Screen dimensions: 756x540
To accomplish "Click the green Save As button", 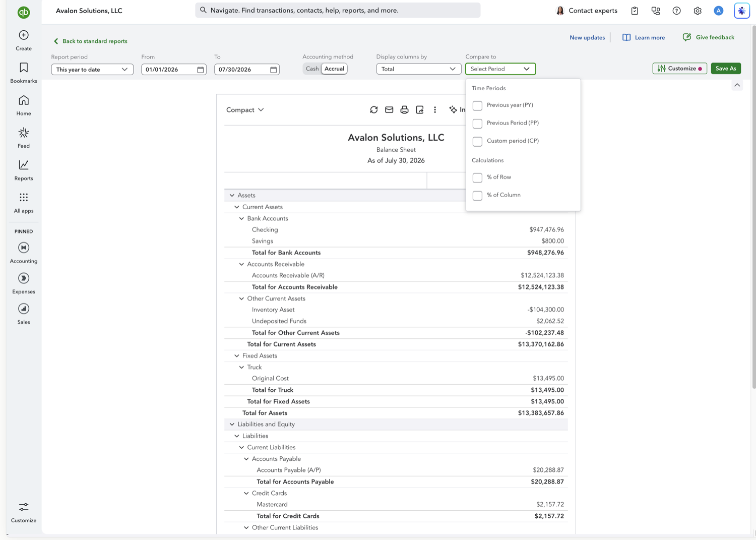I will tap(726, 69).
